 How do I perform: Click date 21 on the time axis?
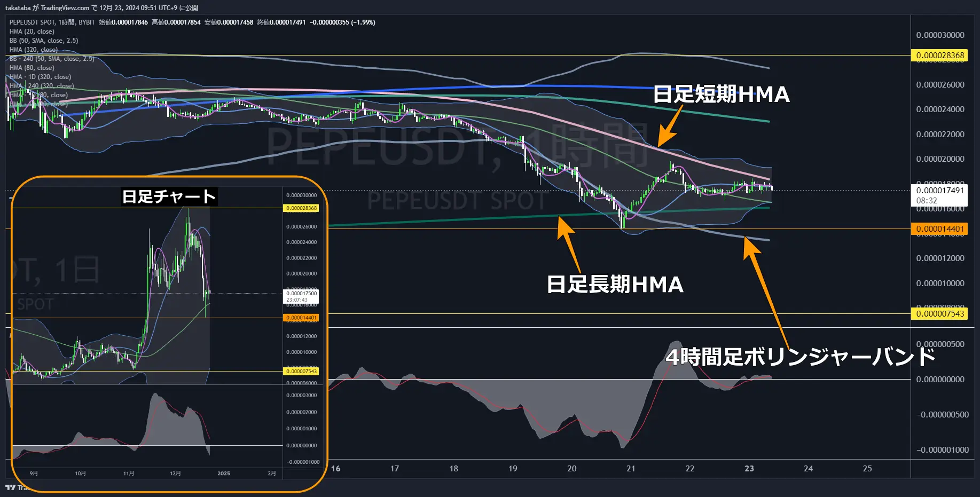tap(631, 469)
